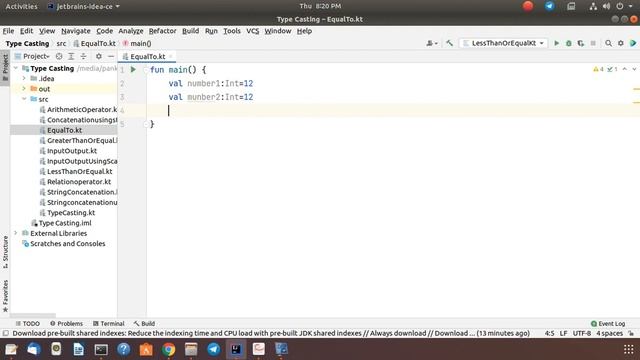Show Applications grid icon
Viewport: 640px width, 360px height.
pos(629,349)
